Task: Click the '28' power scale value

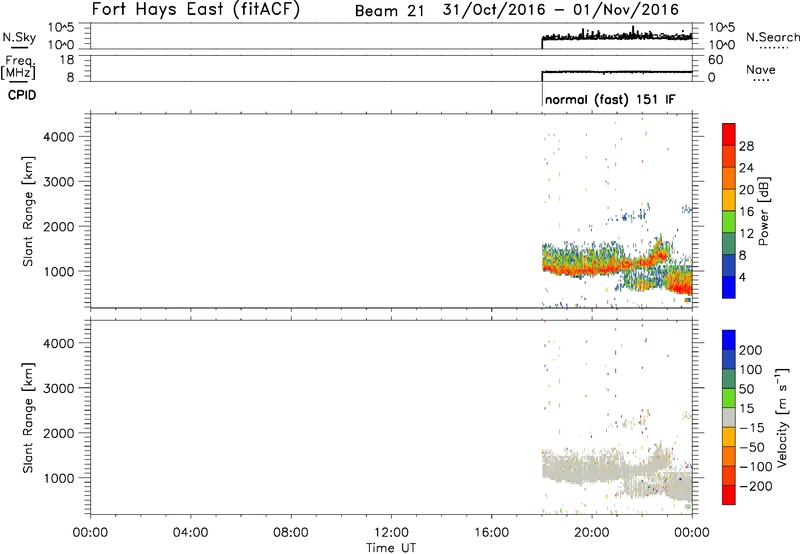Action: click(746, 146)
